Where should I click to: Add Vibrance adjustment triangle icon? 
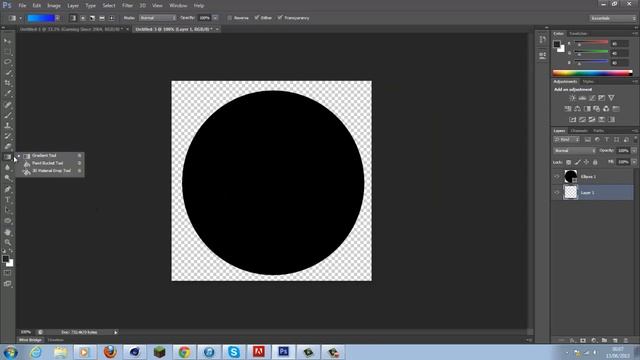click(611, 98)
